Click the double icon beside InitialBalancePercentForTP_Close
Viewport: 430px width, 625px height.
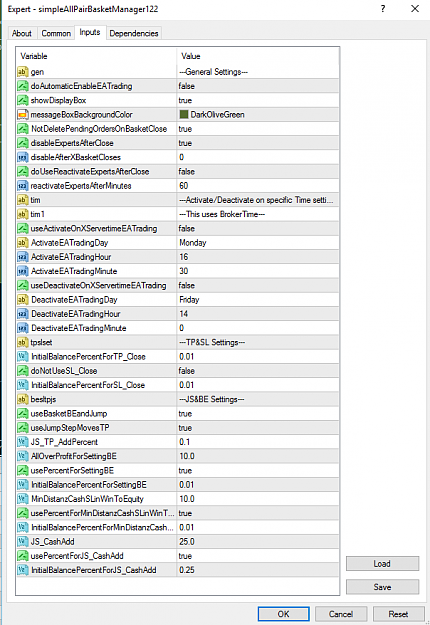point(23,357)
